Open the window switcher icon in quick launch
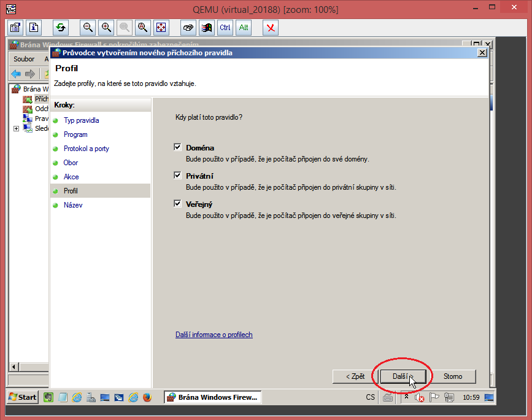This screenshot has width=532, height=420. pos(119,397)
